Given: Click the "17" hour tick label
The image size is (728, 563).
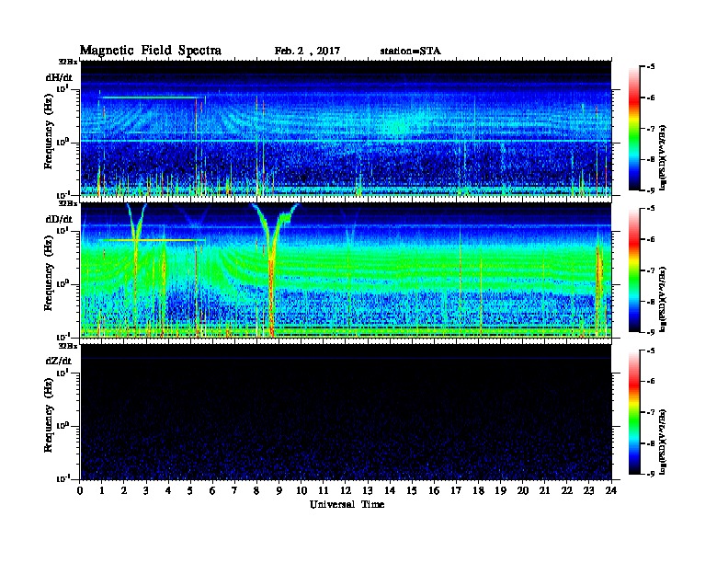Looking at the screenshot, I should (457, 491).
